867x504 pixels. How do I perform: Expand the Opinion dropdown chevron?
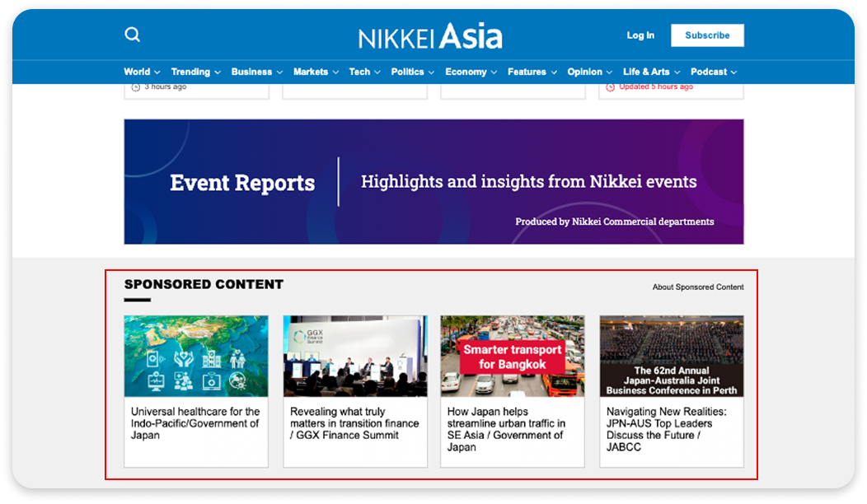coord(611,72)
